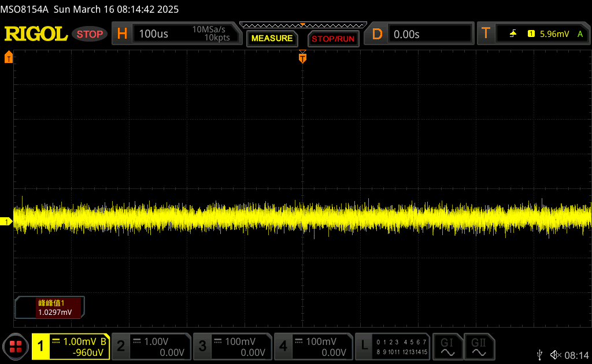Click the USB connection icon
This screenshot has width=592, height=364.
(540, 355)
